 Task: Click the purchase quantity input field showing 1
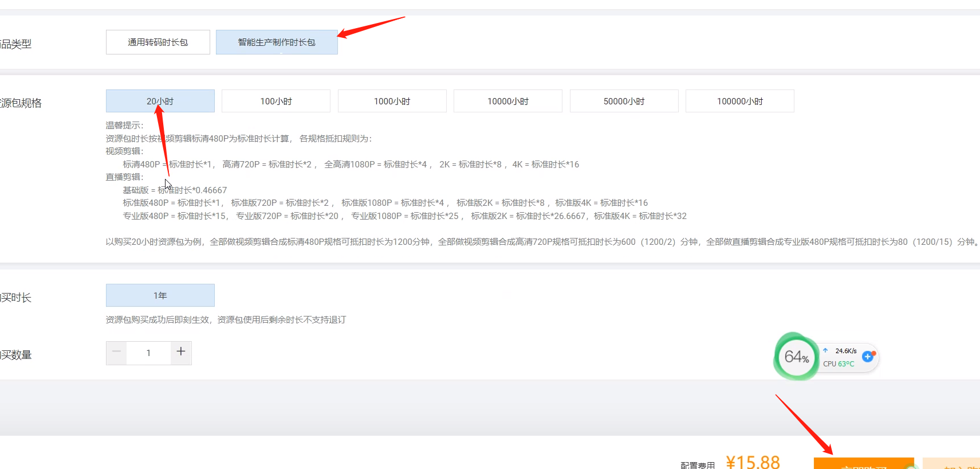148,353
